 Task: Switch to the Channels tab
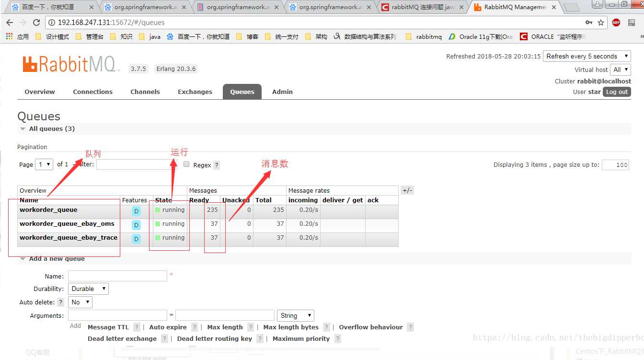click(x=145, y=92)
